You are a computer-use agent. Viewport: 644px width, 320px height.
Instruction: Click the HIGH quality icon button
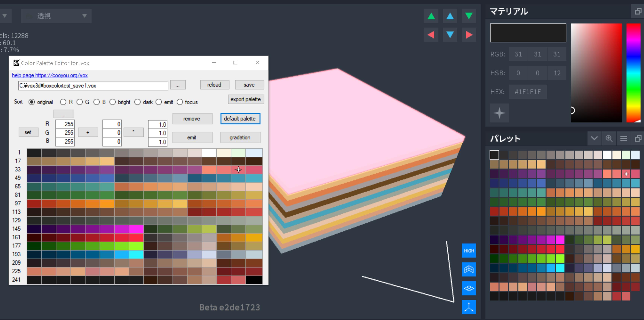point(469,251)
